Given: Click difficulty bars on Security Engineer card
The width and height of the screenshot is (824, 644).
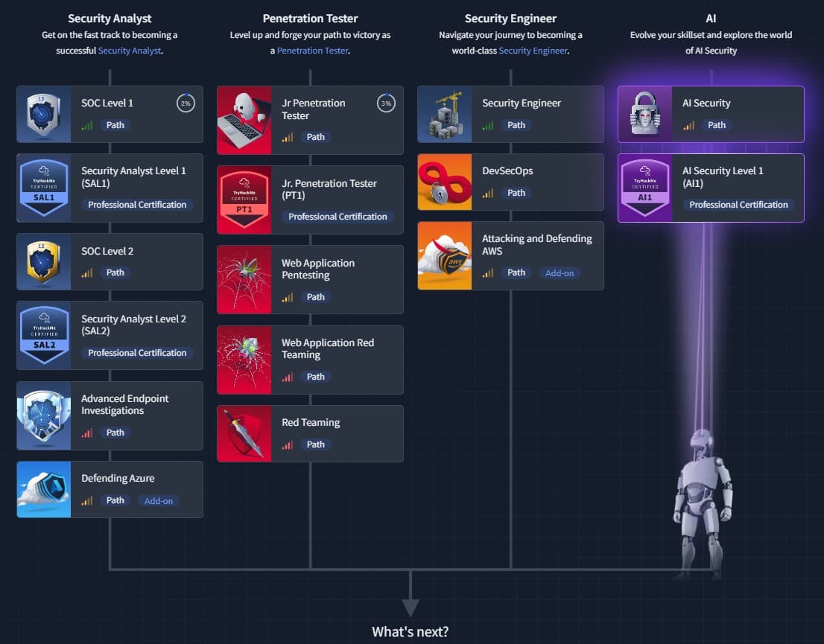Looking at the screenshot, I should [488, 126].
